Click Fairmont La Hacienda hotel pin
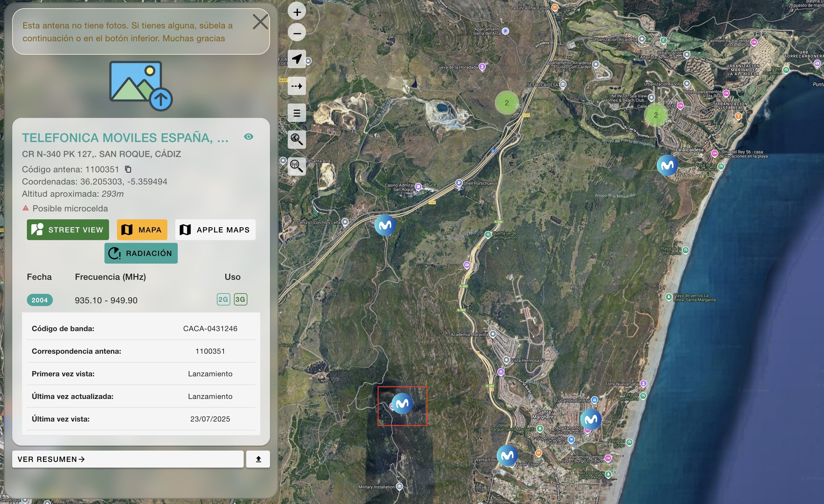 [754, 42]
